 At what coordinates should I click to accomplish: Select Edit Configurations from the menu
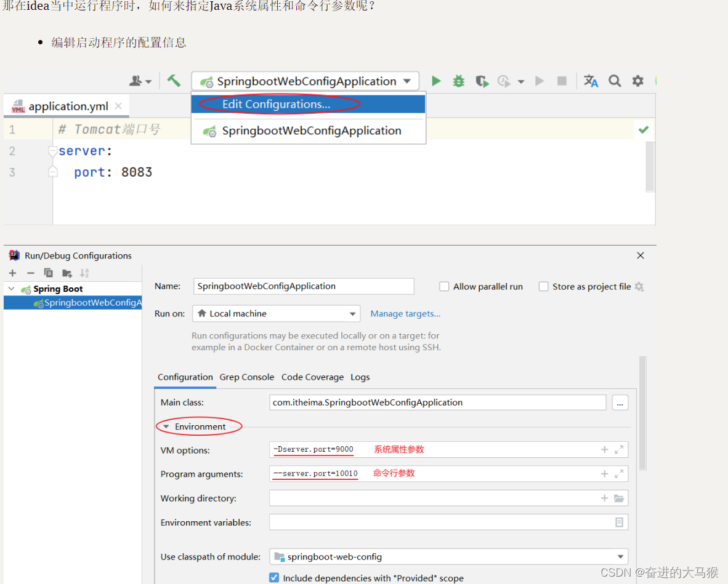tap(276, 104)
